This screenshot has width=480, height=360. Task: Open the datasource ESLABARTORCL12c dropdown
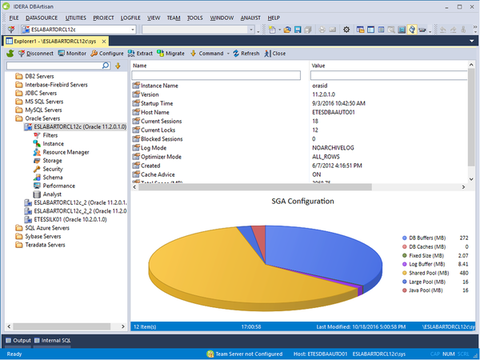coord(133,30)
